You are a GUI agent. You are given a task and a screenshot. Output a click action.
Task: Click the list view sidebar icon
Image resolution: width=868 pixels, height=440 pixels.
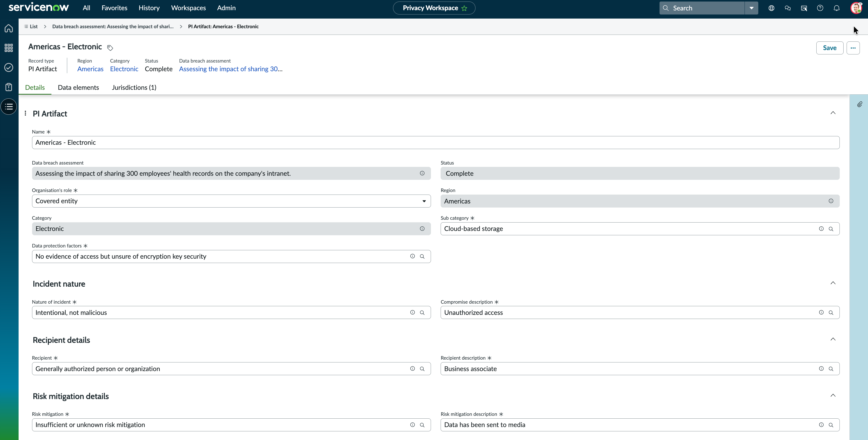(9, 107)
